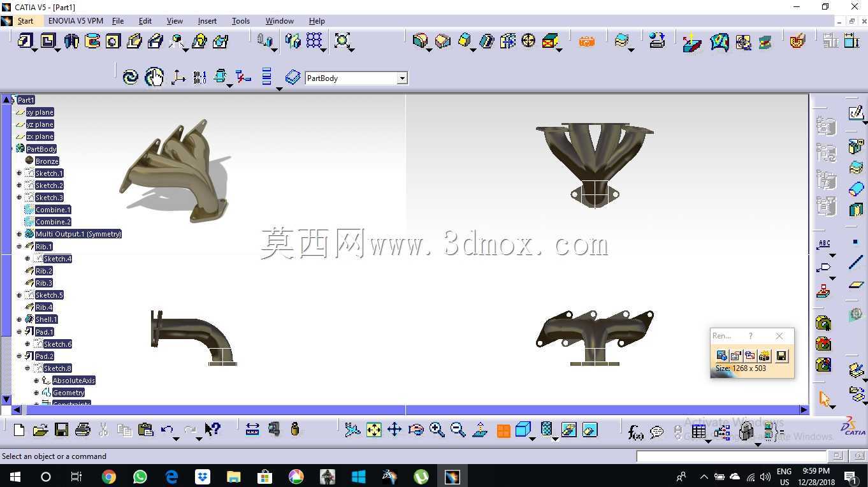This screenshot has height=487, width=868.
Task: Expand the AbsoluteAxis node
Action: point(36,381)
